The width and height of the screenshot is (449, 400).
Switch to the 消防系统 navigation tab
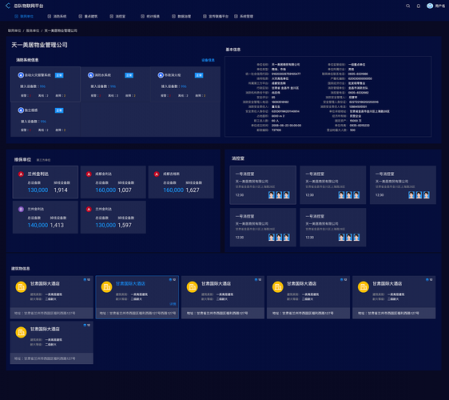[57, 16]
